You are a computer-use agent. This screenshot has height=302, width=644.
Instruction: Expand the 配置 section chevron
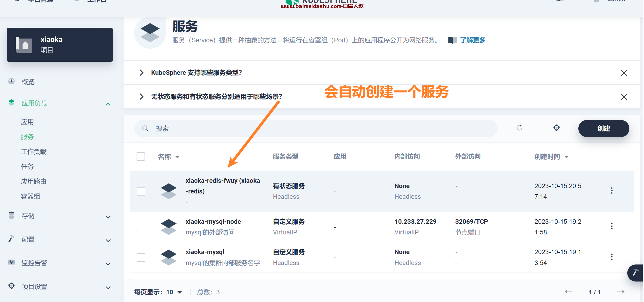click(x=108, y=241)
